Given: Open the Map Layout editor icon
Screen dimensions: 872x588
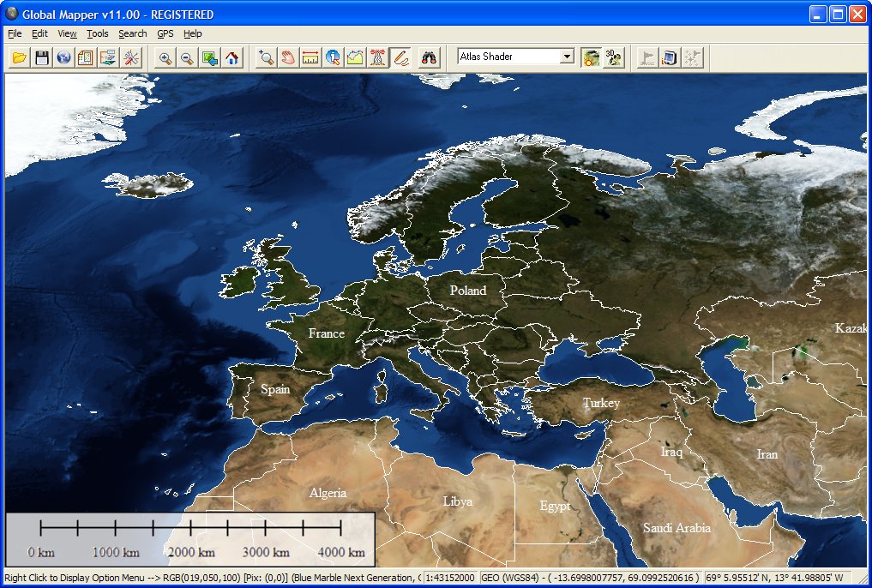Looking at the screenshot, I should point(109,57).
